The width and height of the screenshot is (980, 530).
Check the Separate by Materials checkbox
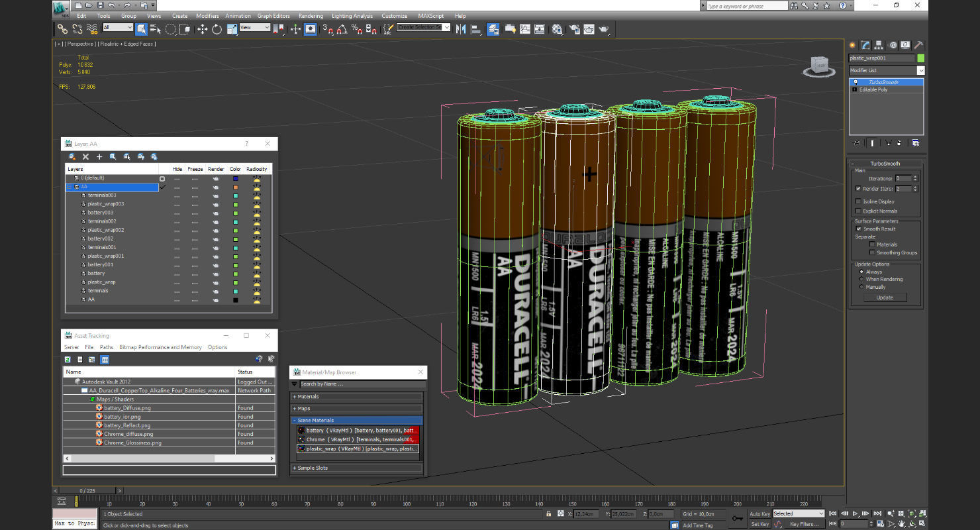[872, 244]
